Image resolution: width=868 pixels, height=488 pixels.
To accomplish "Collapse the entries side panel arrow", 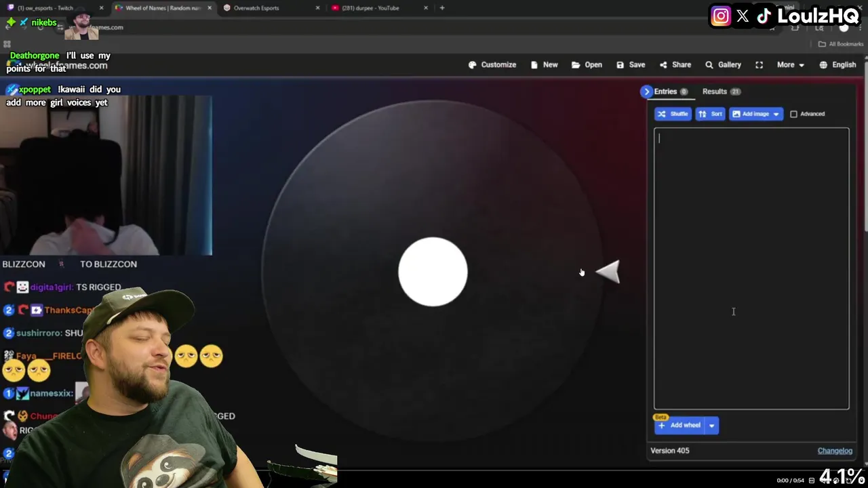I will [x=646, y=91].
